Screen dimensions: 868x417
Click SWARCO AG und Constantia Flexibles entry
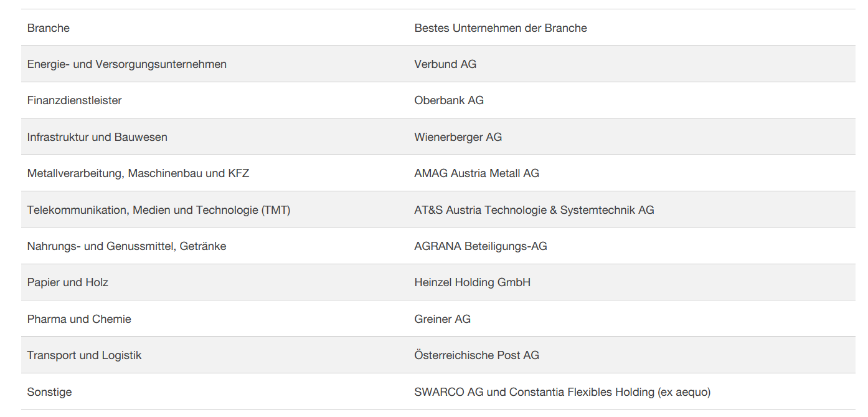562,392
